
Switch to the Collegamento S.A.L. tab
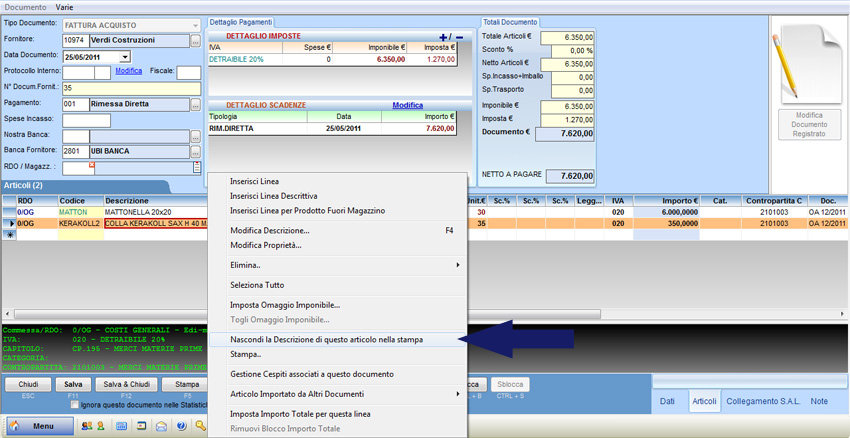click(x=763, y=401)
